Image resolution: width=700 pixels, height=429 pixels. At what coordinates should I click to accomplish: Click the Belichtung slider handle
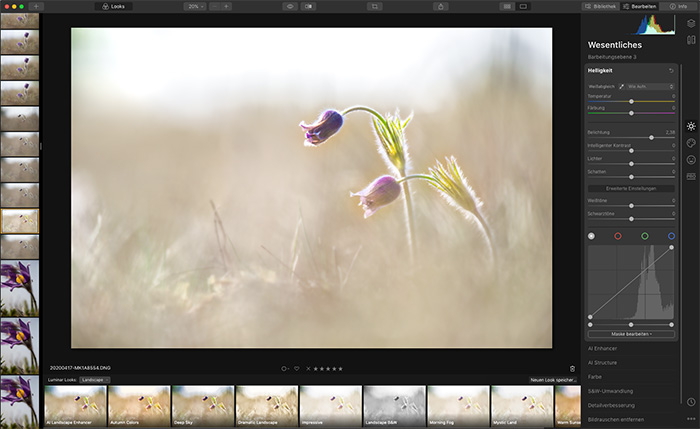(651, 138)
